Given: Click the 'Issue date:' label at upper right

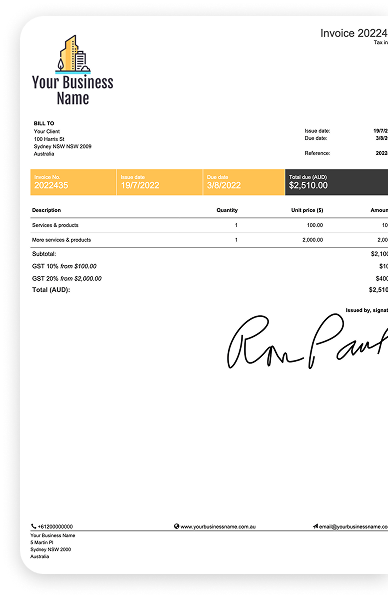Looking at the screenshot, I should click(x=317, y=131).
